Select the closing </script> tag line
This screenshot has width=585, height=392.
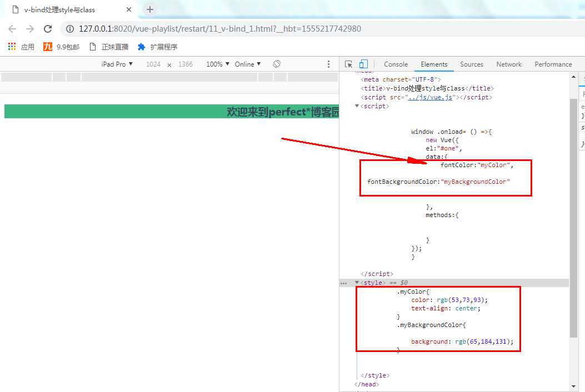pos(377,274)
